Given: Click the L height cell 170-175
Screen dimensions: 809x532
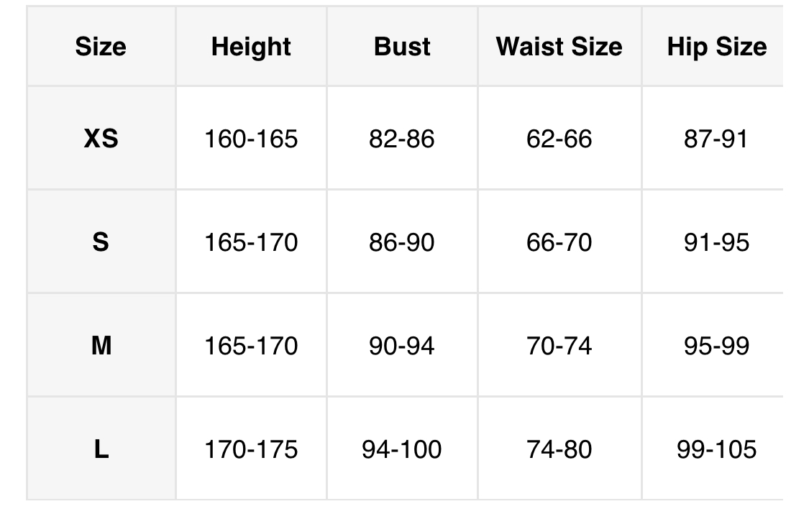Looking at the screenshot, I should (251, 450).
